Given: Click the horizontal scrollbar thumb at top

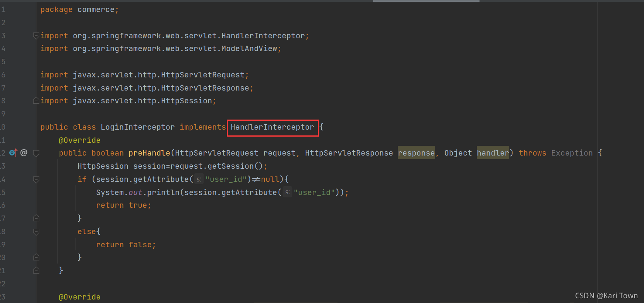Looking at the screenshot, I should pos(426,1).
